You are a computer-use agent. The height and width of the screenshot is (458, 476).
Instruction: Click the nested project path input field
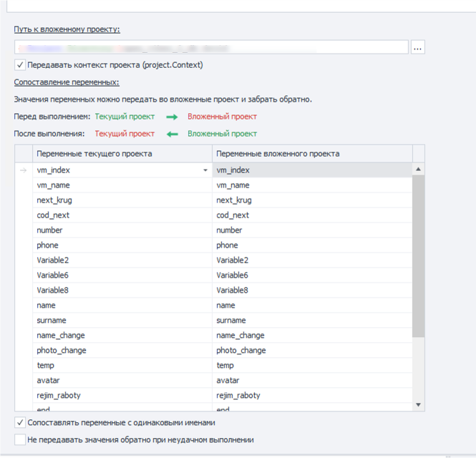(211, 47)
